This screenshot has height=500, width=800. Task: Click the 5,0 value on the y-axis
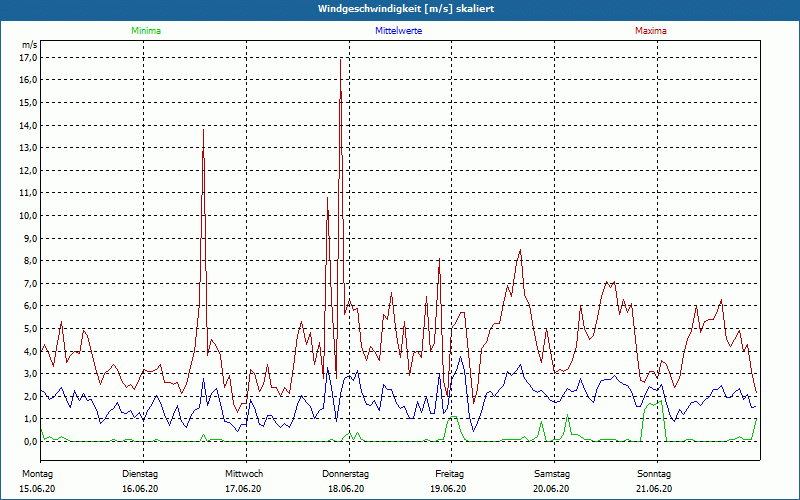point(31,329)
